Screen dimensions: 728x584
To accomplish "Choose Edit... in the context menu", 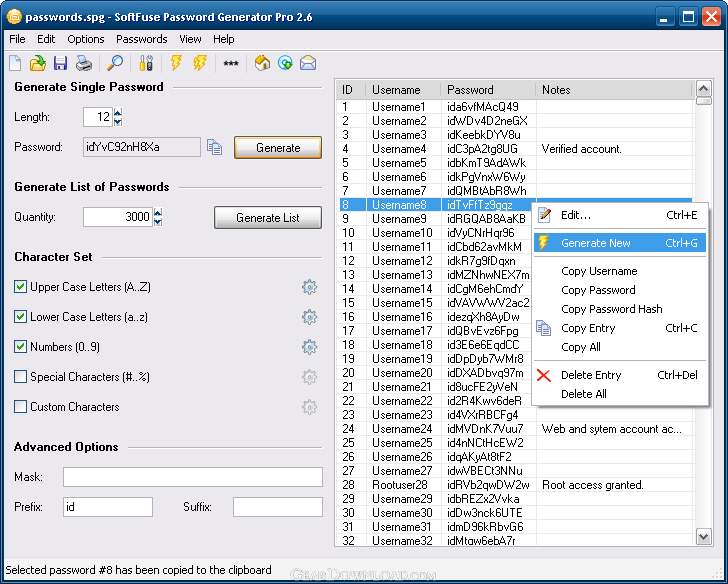I will [x=620, y=215].
